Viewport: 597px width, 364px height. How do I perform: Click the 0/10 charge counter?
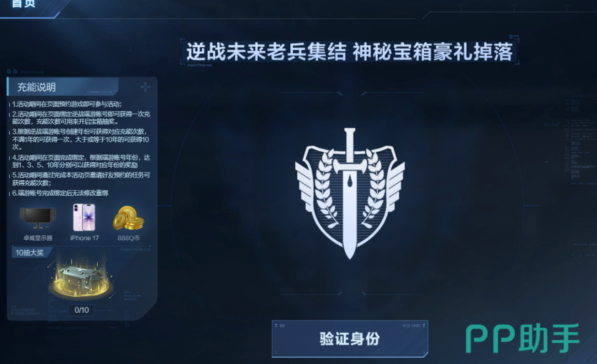[81, 310]
